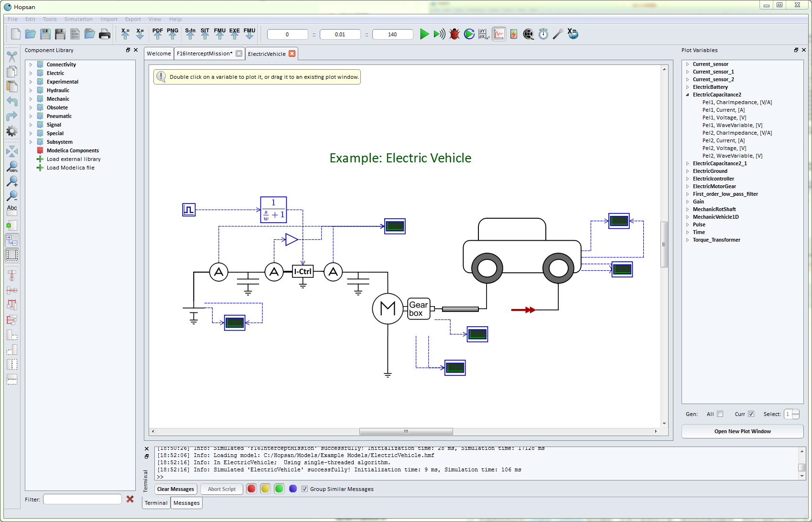The image size is (812, 522).
Task: Click the Clear Messages button
Action: [175, 489]
